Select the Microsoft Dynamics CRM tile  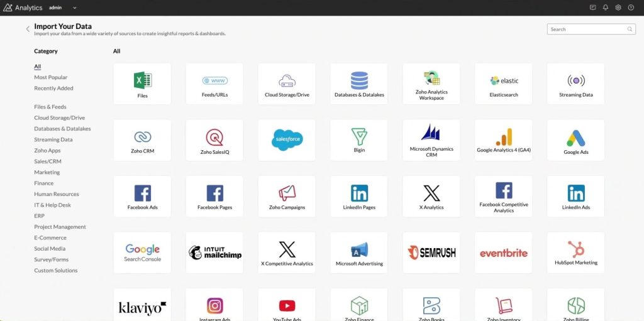(431, 140)
